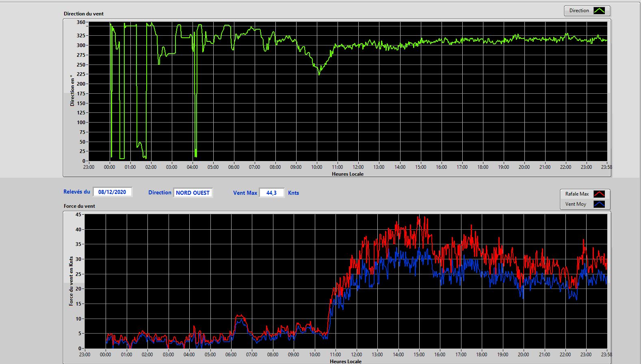
Task: Click the 'Vent Max' label
Action: [x=245, y=193]
